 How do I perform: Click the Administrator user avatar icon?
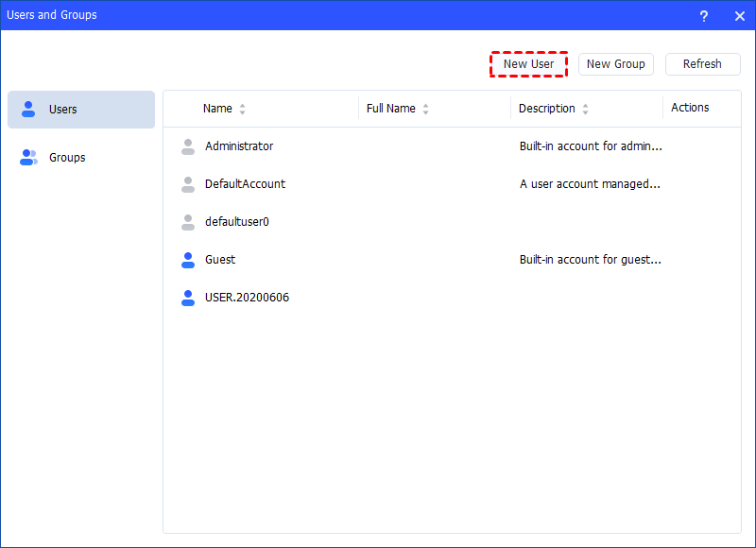point(188,146)
